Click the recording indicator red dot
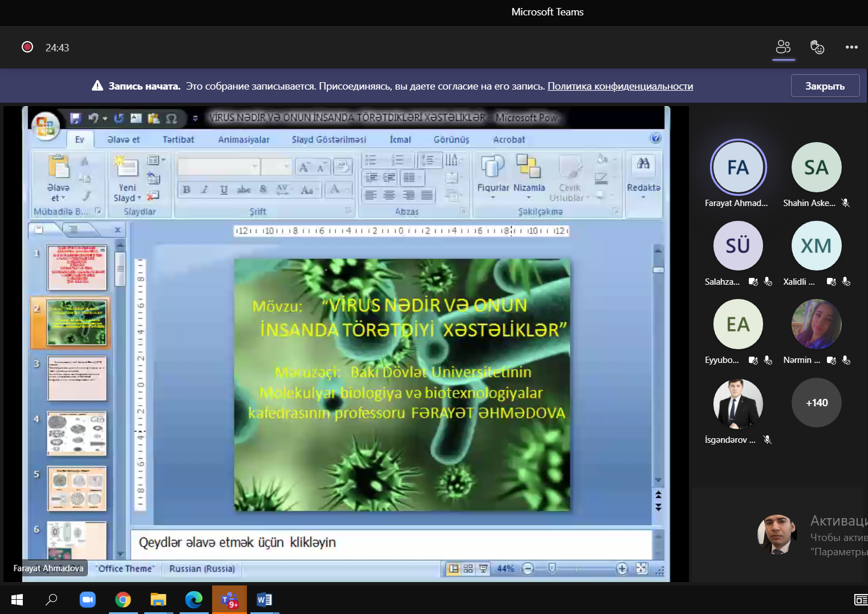The image size is (868, 614). [27, 47]
